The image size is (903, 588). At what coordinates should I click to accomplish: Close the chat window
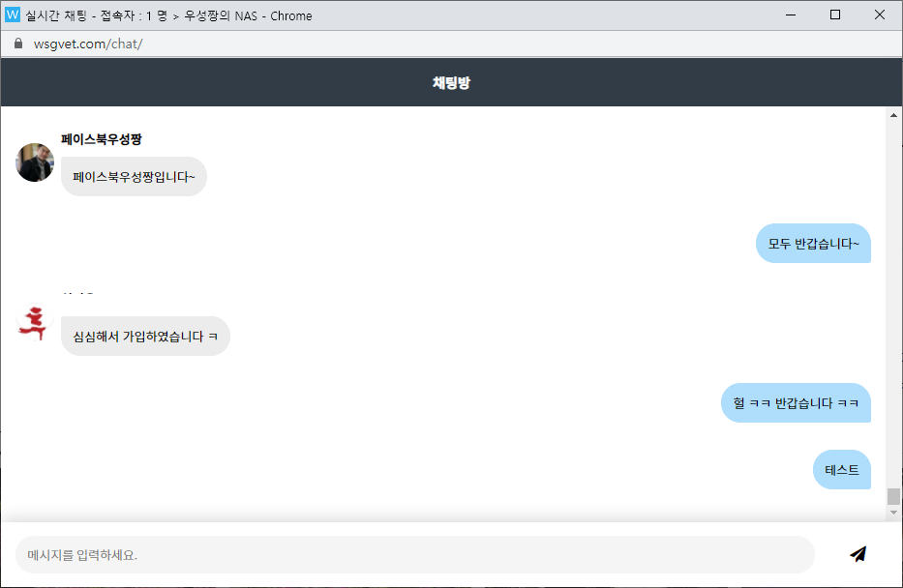880,15
